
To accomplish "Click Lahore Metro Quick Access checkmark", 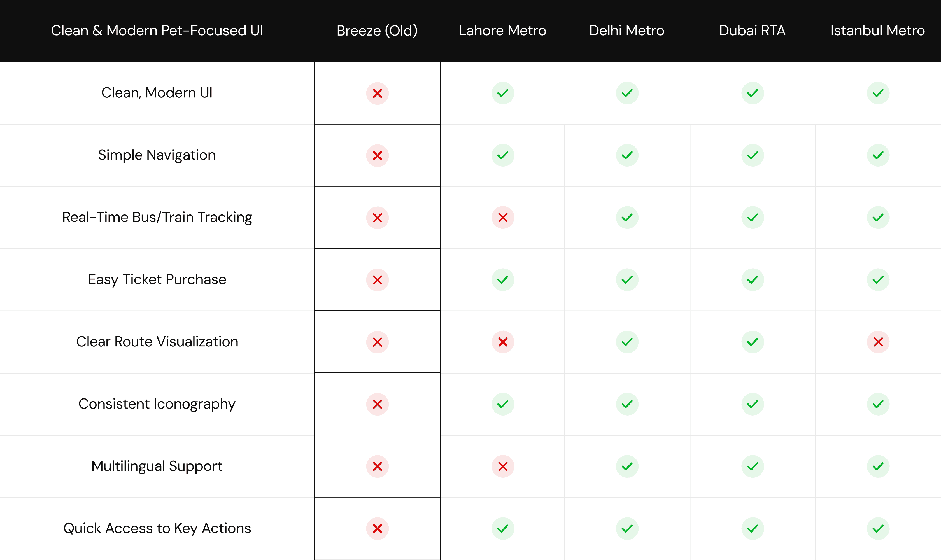I will (x=502, y=529).
